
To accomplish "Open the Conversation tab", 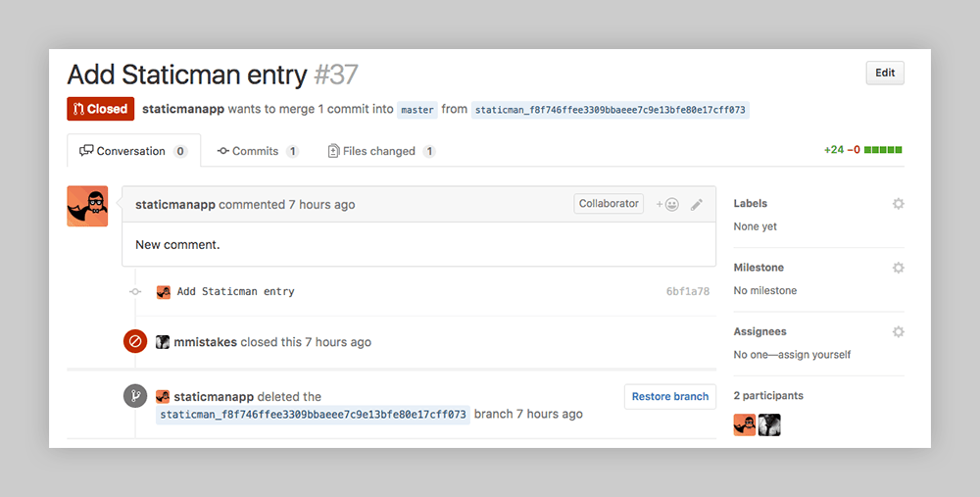I will pyautogui.click(x=133, y=151).
